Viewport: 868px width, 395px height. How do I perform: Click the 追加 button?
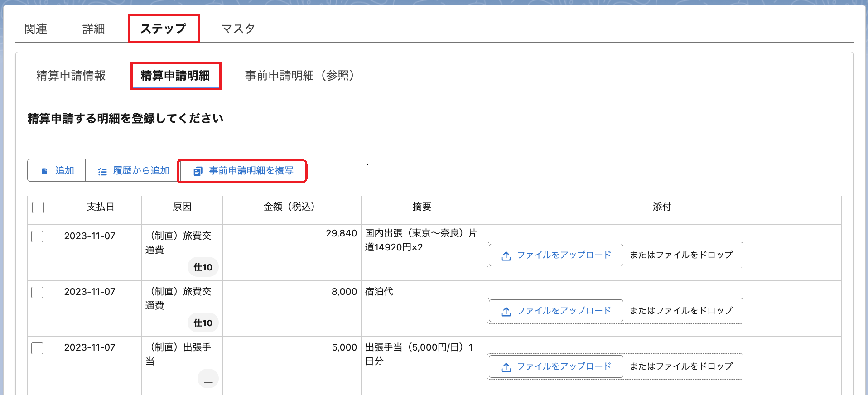pyautogui.click(x=57, y=171)
